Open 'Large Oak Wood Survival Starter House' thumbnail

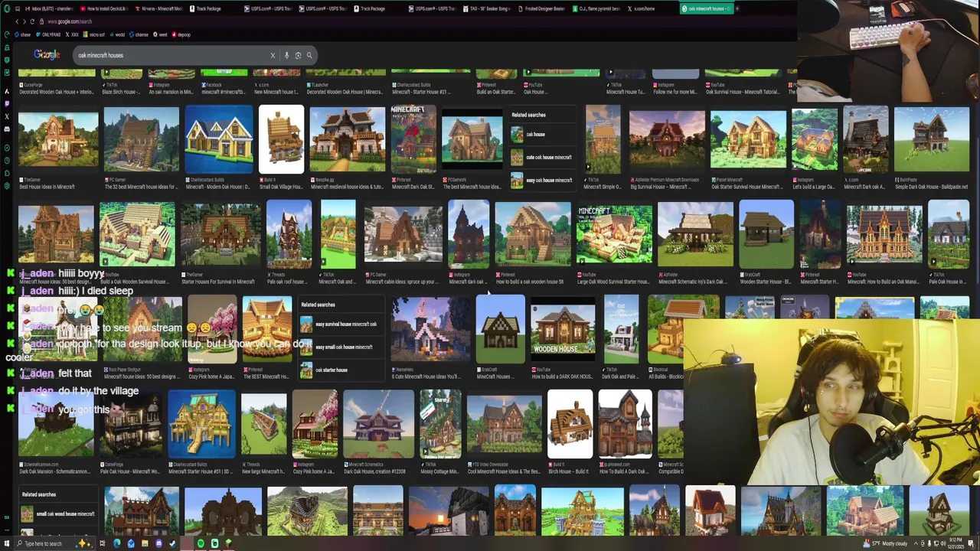(x=614, y=235)
